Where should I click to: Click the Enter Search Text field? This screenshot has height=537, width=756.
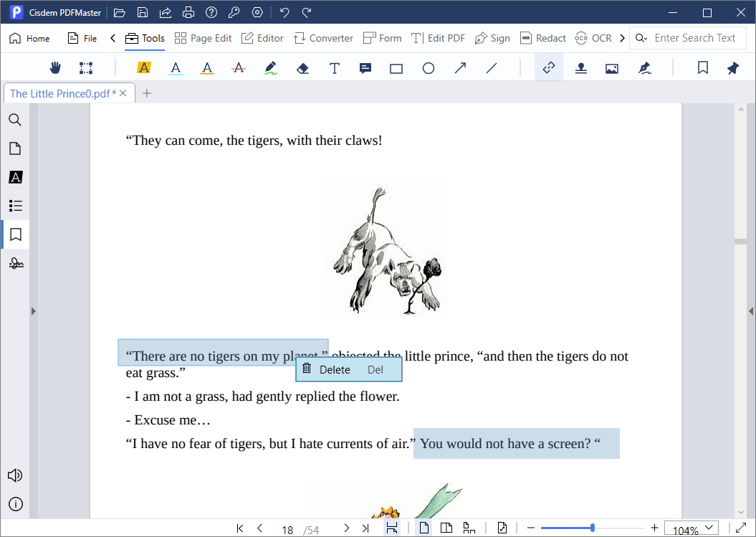click(695, 37)
